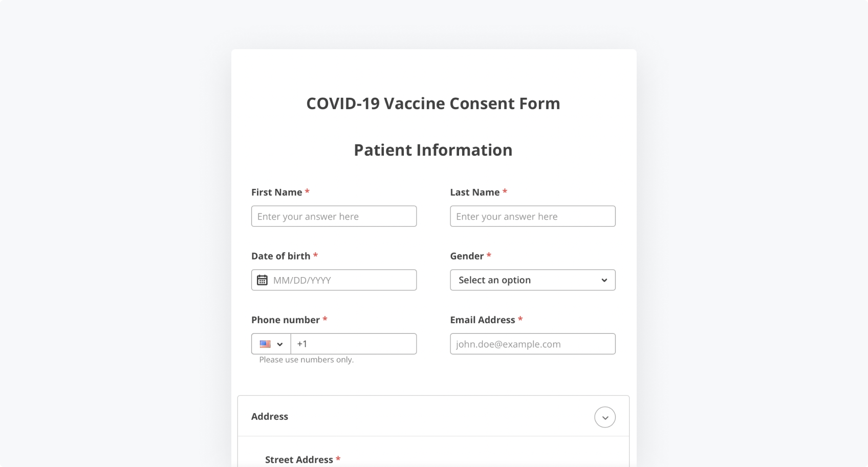Click the US flag country icon

tap(265, 344)
